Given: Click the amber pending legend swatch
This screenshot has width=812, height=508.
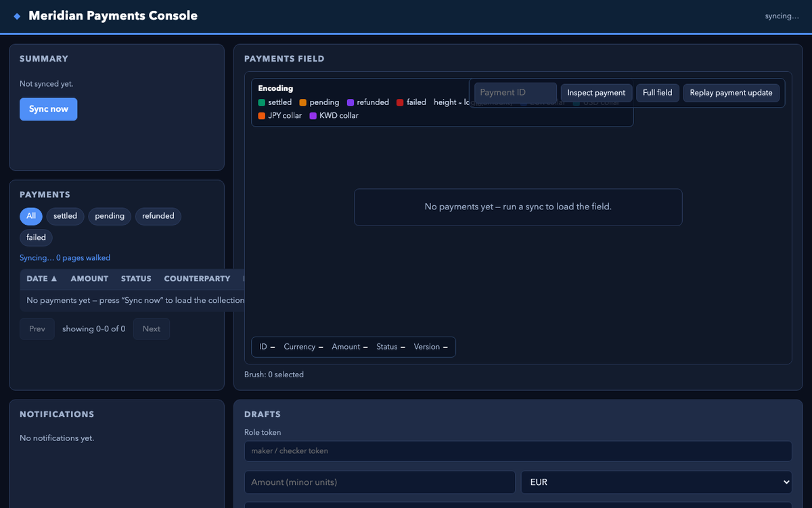Looking at the screenshot, I should [303, 102].
